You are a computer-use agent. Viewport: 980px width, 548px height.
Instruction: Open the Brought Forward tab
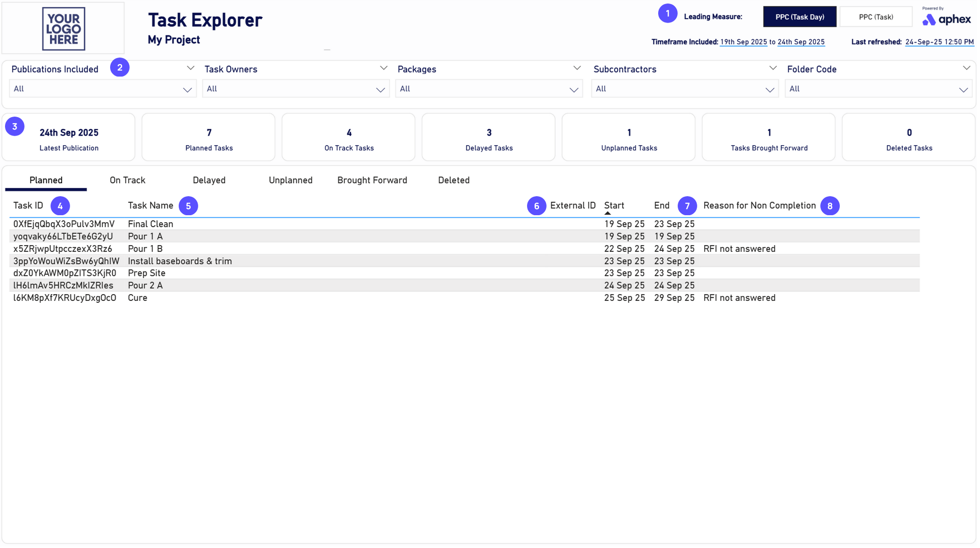[x=373, y=181]
